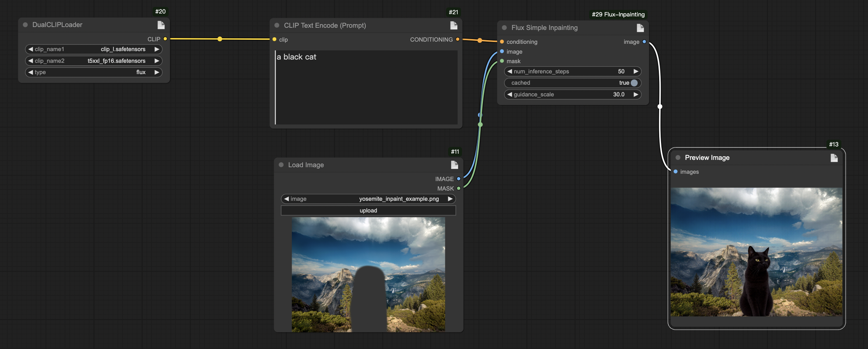Select the DualCLIPLoader node title
The image size is (868, 349).
(x=57, y=25)
